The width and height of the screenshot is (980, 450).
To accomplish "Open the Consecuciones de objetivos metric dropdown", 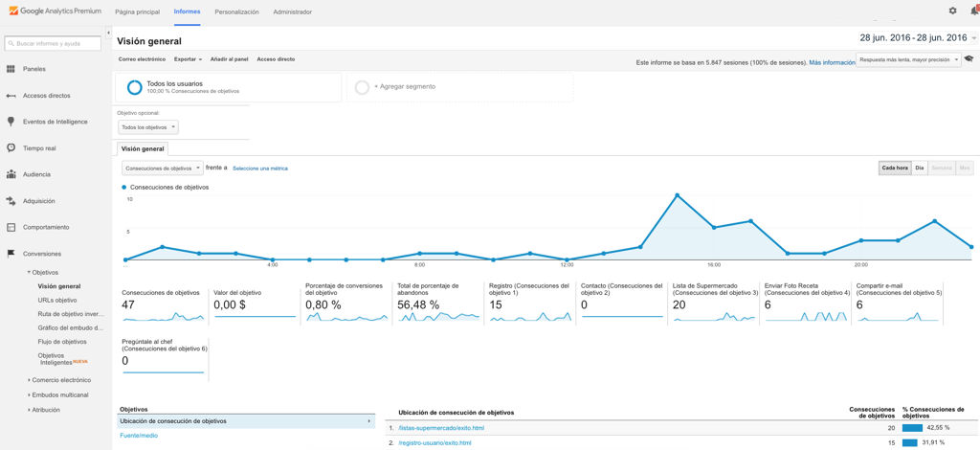I will pos(162,168).
